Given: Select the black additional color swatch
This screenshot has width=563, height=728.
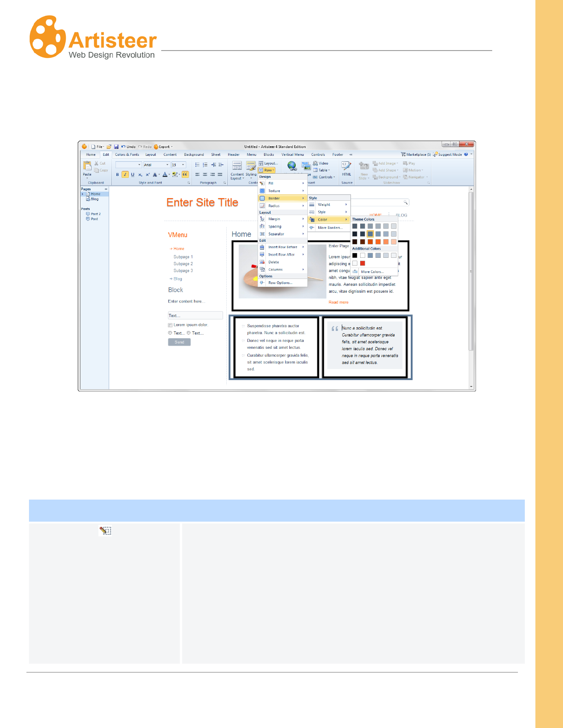Looking at the screenshot, I should [x=355, y=255].
